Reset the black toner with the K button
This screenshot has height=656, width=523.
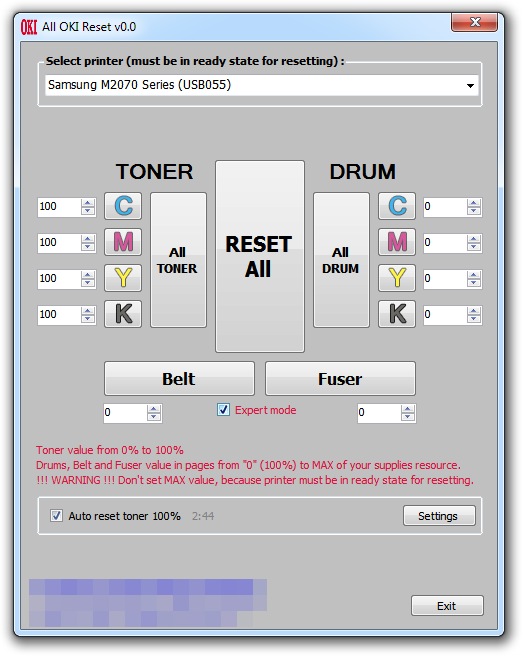(123, 314)
